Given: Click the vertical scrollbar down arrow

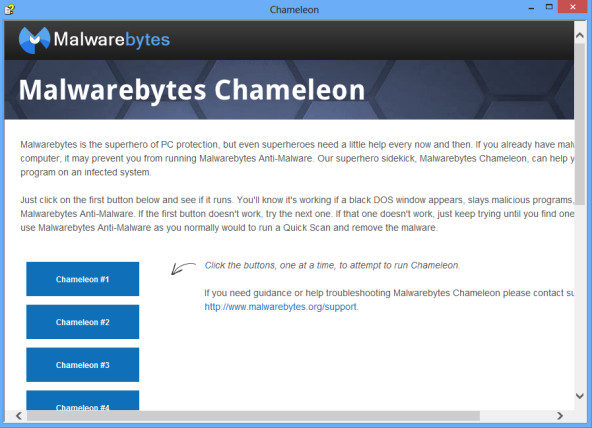Looking at the screenshot, I should tap(580, 396).
